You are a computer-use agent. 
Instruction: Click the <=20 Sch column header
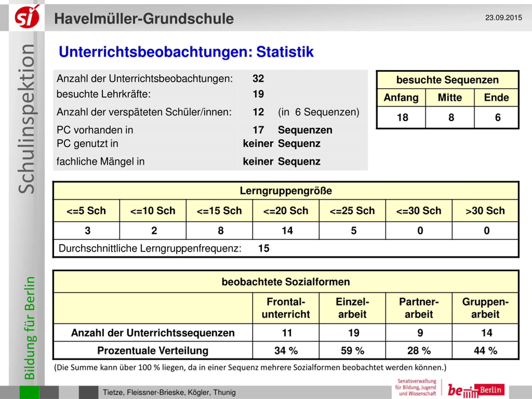pyautogui.click(x=286, y=211)
